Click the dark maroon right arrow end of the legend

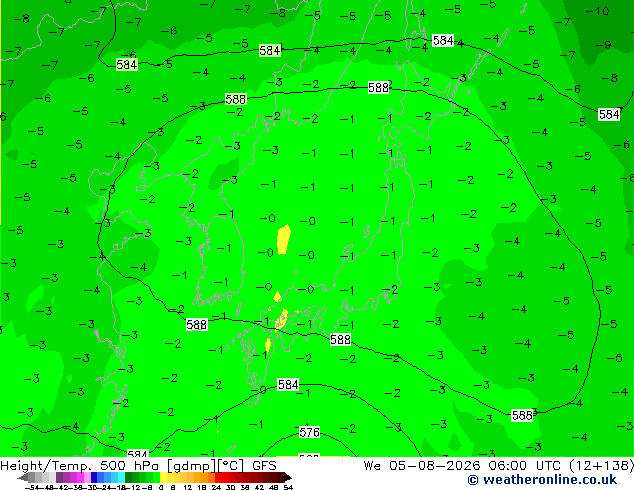(287, 477)
